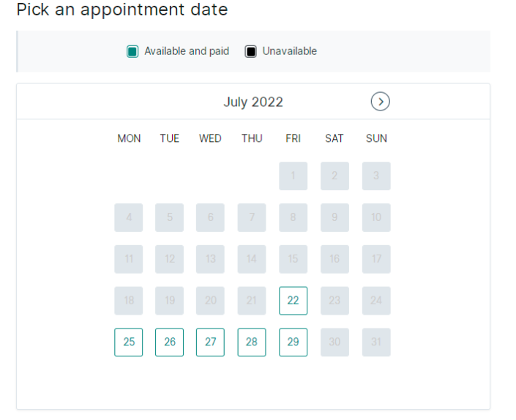
Task: Select Wednesday July 27
Action: tap(210, 342)
